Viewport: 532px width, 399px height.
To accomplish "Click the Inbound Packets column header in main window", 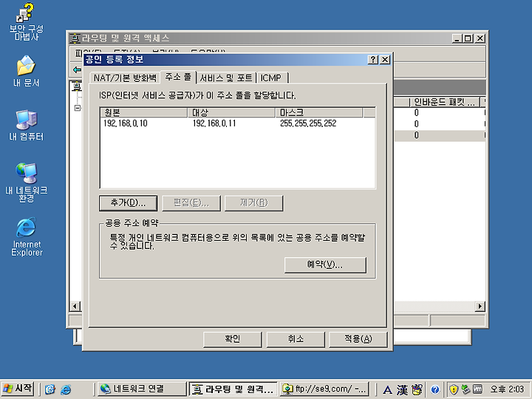I will (x=445, y=102).
